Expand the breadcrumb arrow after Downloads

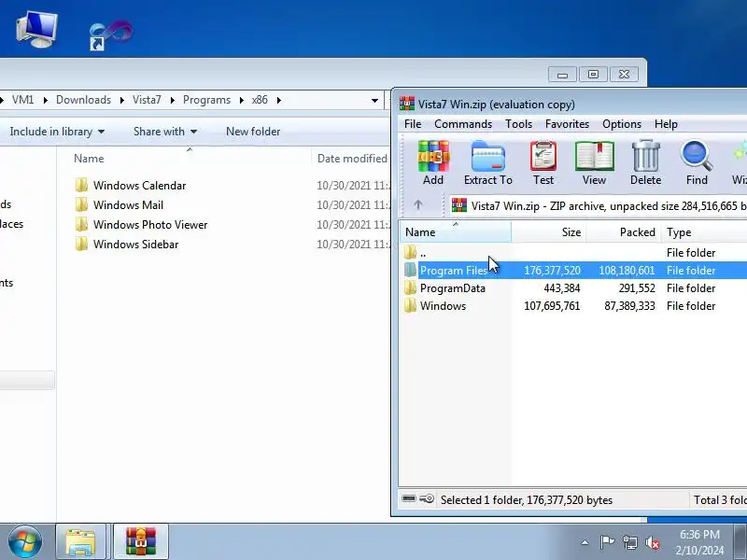click(x=121, y=100)
